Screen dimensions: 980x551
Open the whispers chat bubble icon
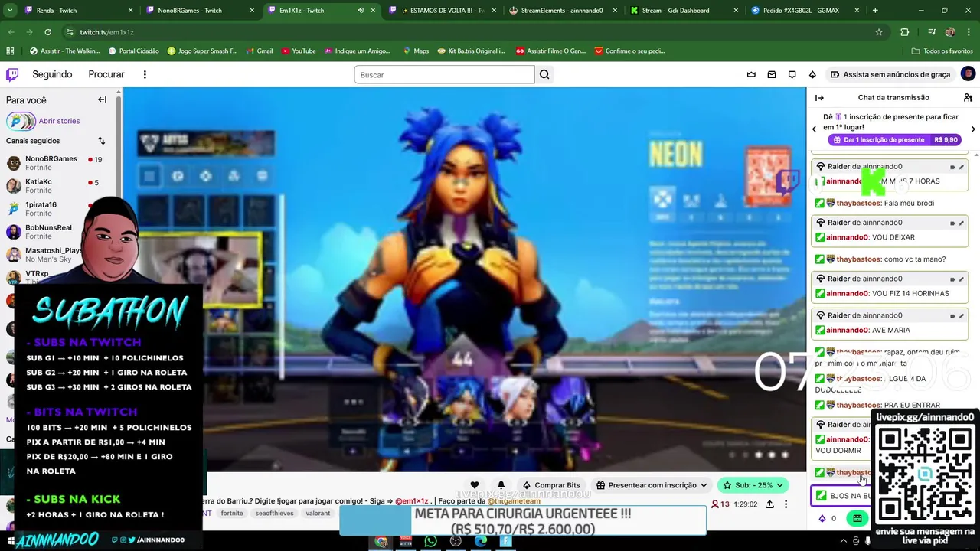pos(792,74)
